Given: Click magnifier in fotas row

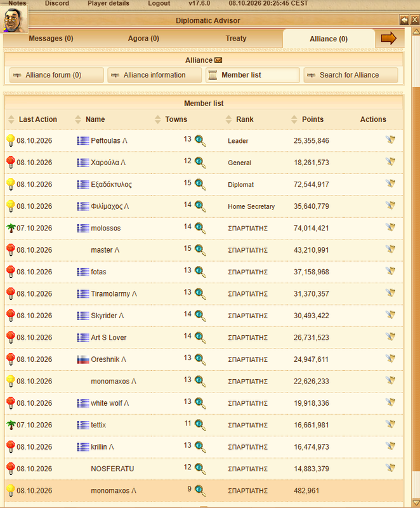Looking at the screenshot, I should click(200, 272).
